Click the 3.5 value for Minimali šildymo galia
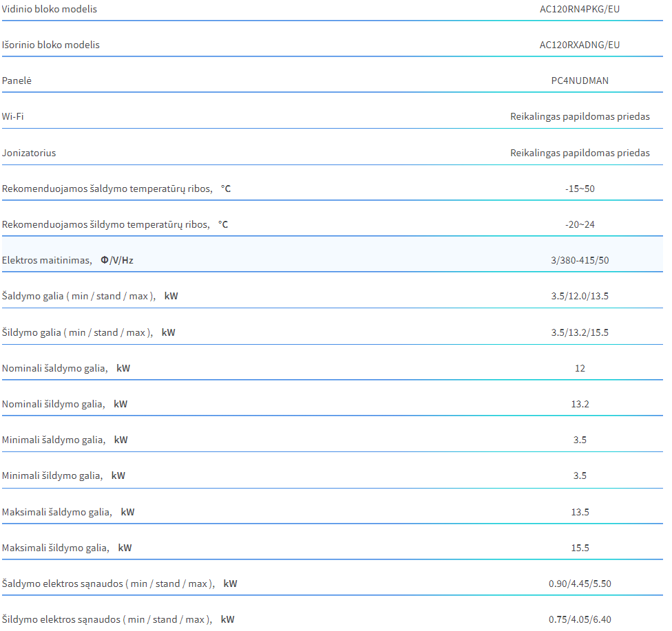The height and width of the screenshot is (631, 672). pyautogui.click(x=580, y=476)
